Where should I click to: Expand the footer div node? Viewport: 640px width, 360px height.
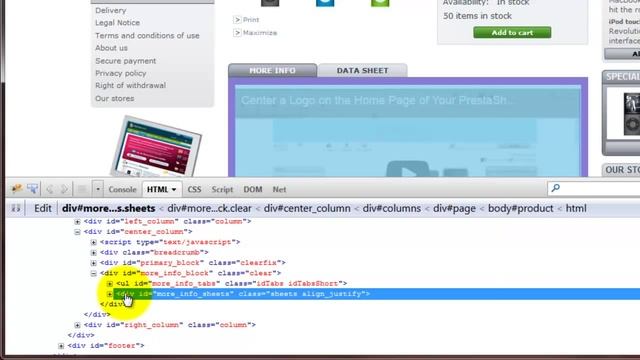pyautogui.click(x=61, y=346)
